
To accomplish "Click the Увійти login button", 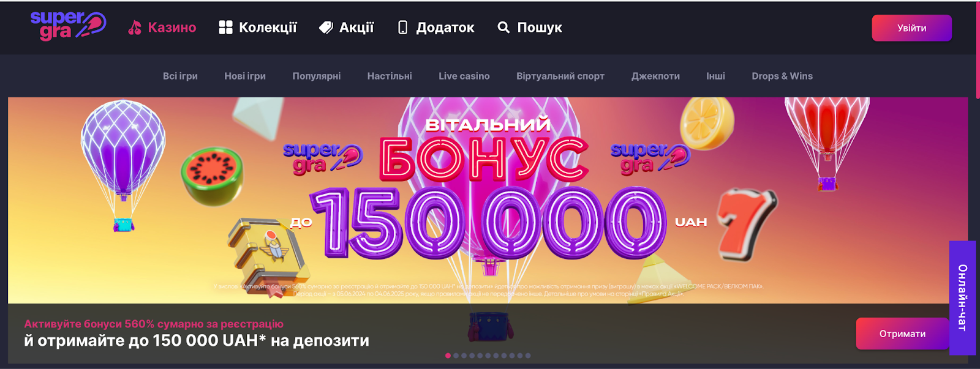I will point(911,28).
